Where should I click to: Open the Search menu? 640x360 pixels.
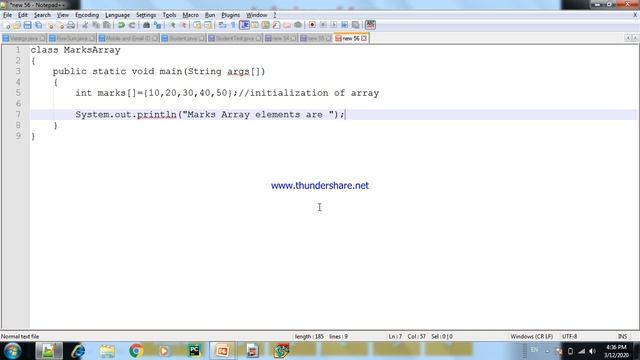click(42, 15)
